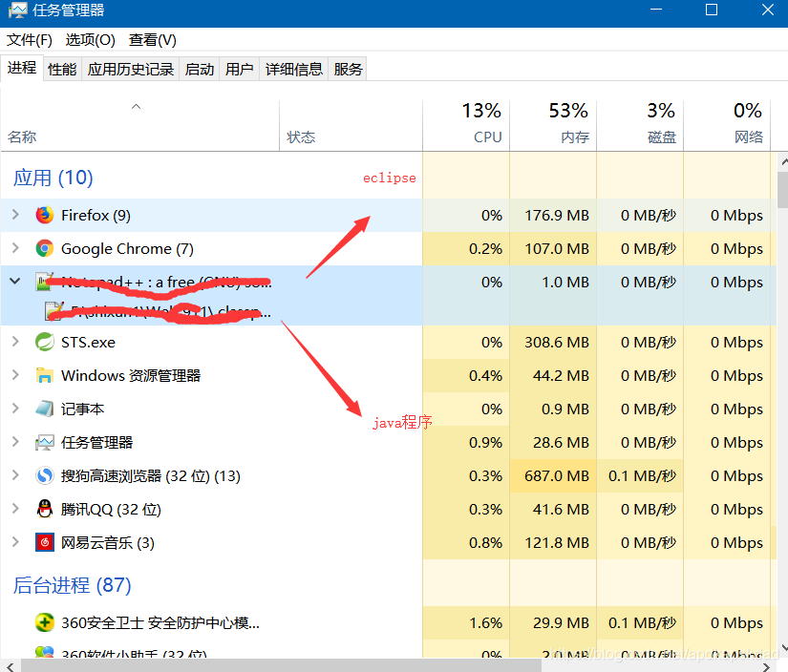Click the 28.6 MB memory value
The image size is (788, 672).
click(561, 443)
